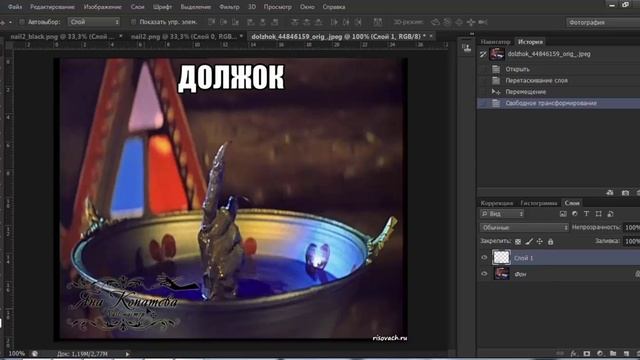Click the Непрозрачность value field
This screenshot has width=640, height=360.
tap(631, 227)
